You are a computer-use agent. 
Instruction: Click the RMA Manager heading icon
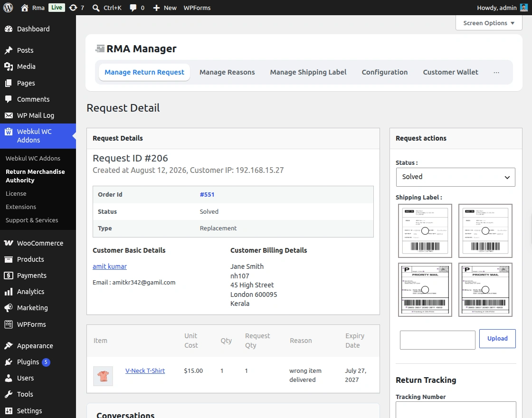click(x=100, y=49)
